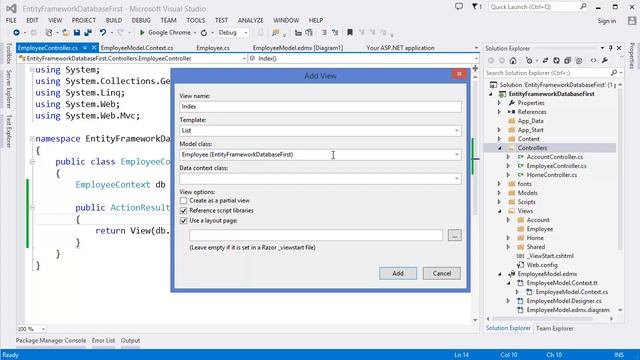Expand the Properties node arrow
Viewport: 640px width, 360px height.
pyautogui.click(x=499, y=103)
